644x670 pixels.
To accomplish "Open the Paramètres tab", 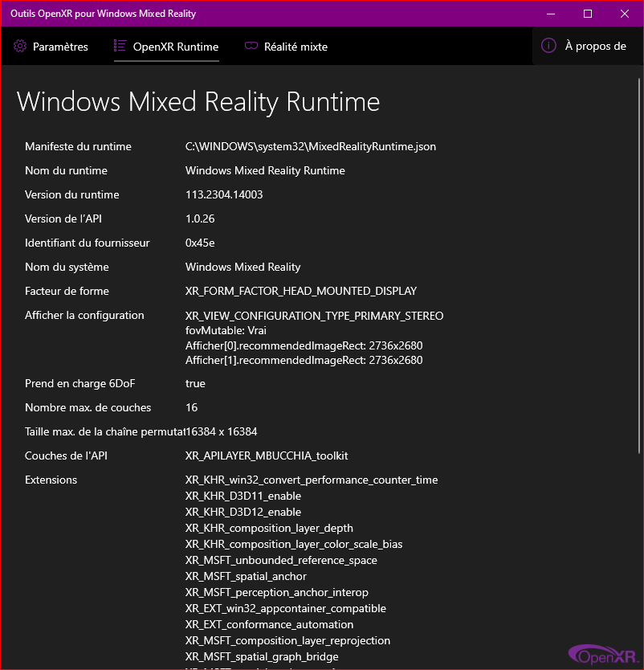I will pyautogui.click(x=51, y=47).
